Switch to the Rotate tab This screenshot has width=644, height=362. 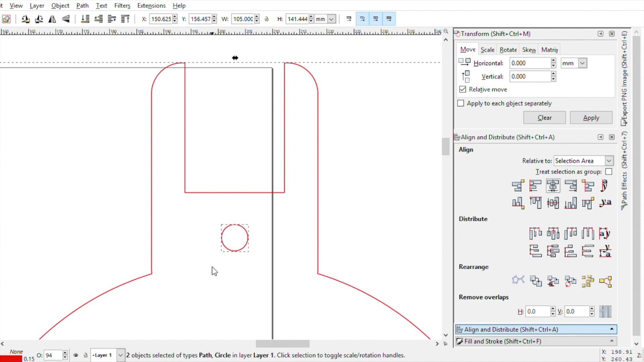[x=508, y=50]
